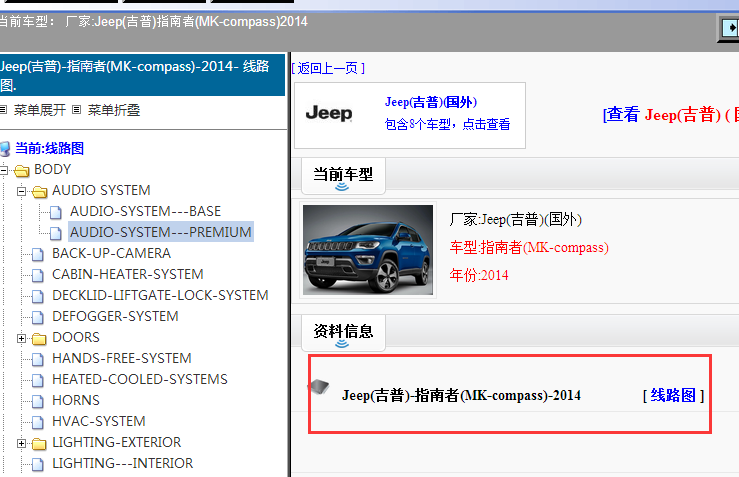Screen dimensions: 739x477
Task: Click the book icon beside Jeep-指南者-2014
Action: [x=319, y=387]
